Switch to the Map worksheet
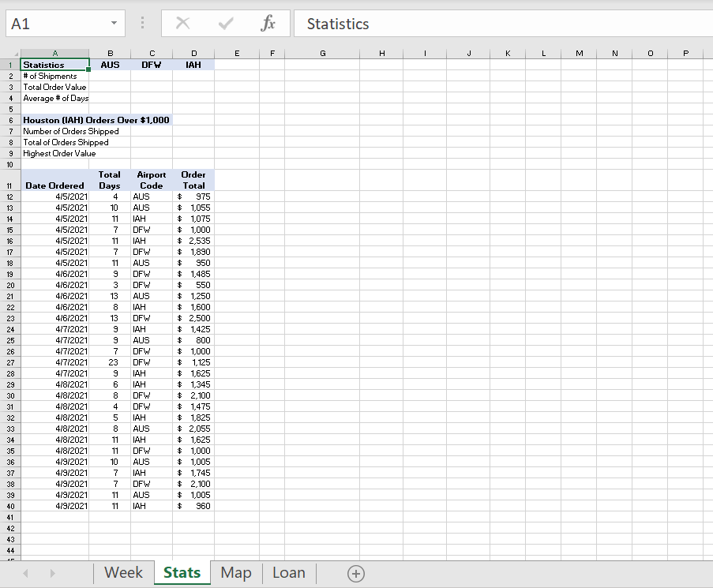 click(235, 573)
